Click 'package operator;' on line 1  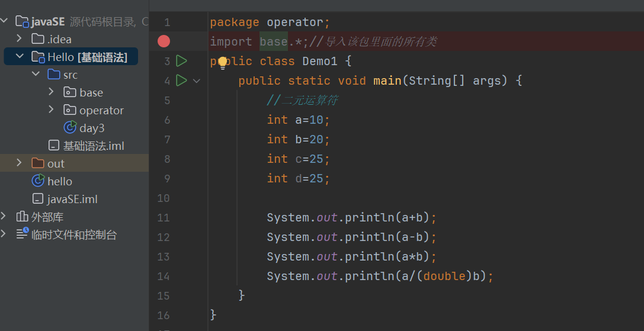pos(270,22)
